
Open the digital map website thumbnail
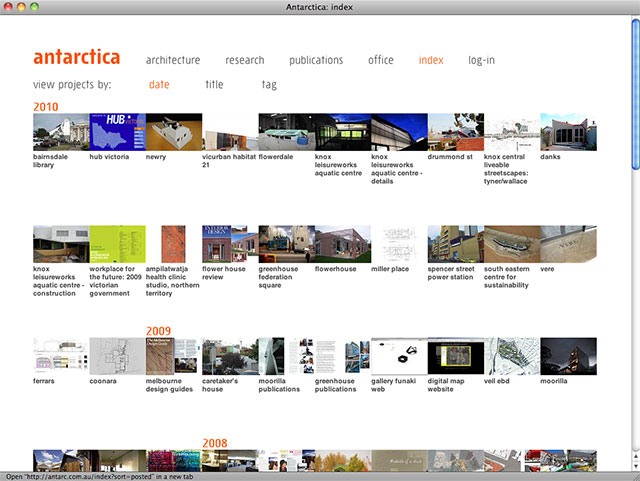[x=455, y=355]
